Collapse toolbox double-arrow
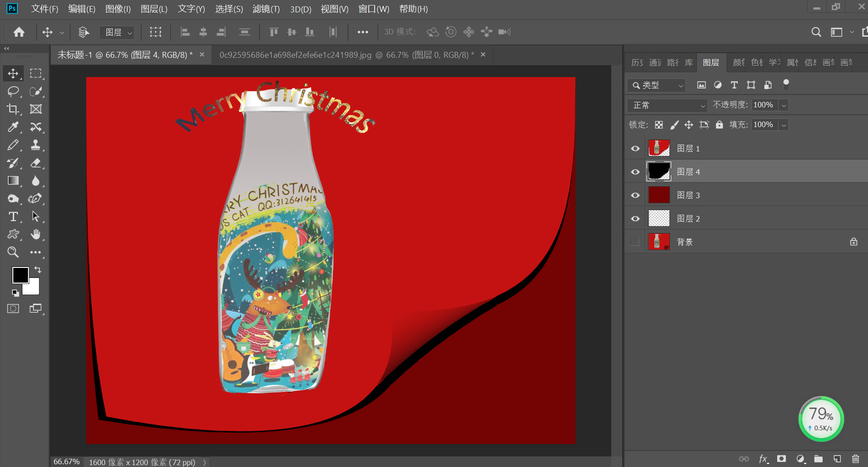 (6, 48)
